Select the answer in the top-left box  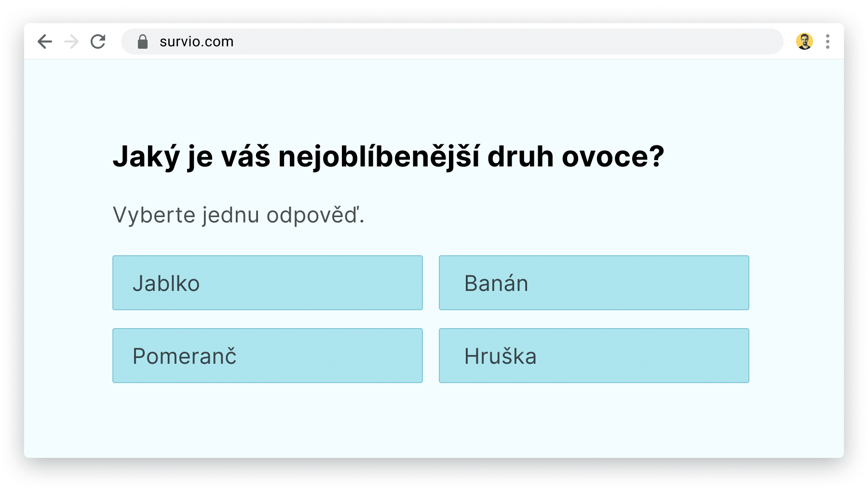[x=267, y=283]
